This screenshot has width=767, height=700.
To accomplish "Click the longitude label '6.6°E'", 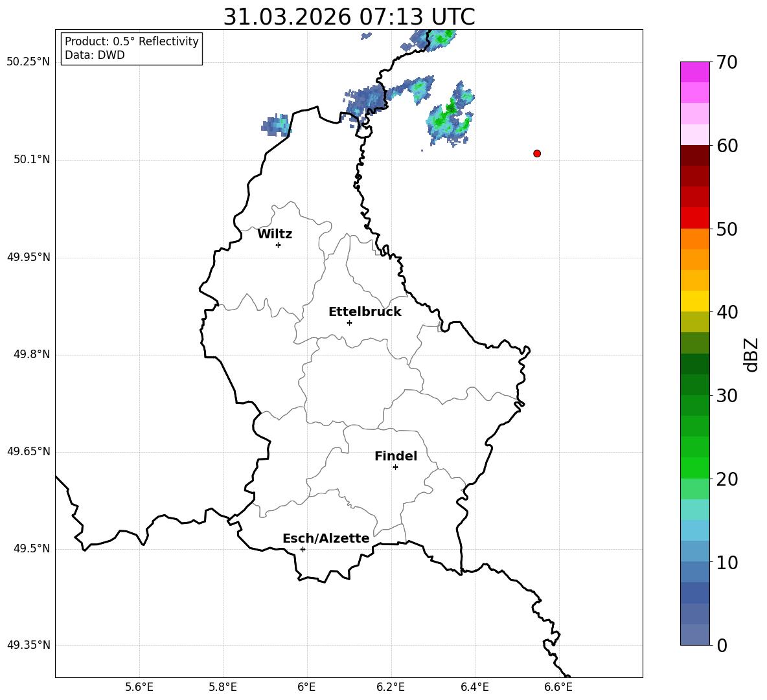I will [558, 687].
